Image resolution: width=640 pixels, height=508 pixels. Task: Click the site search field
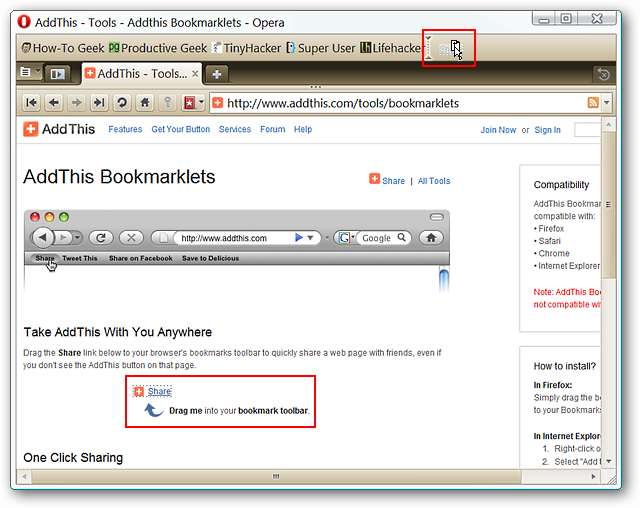(x=587, y=130)
